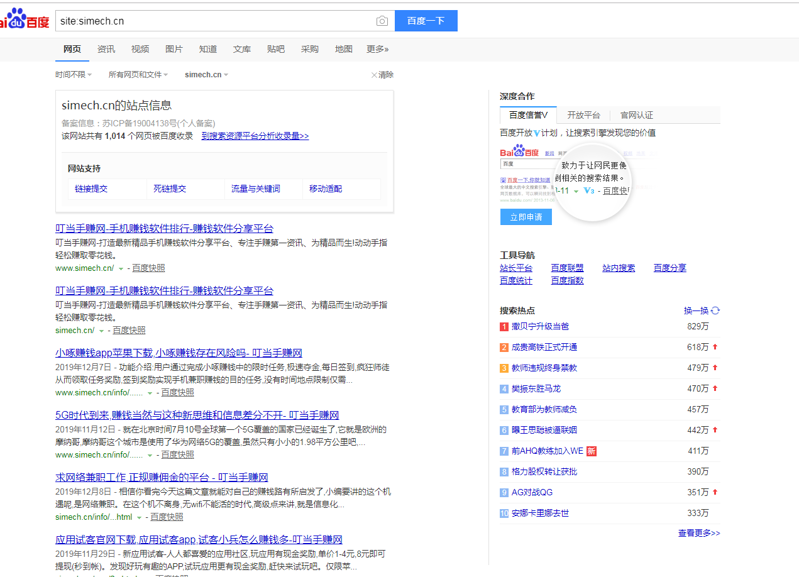The height and width of the screenshot is (577, 799).
Task: Select the 开放平台 tab
Action: [x=583, y=115]
